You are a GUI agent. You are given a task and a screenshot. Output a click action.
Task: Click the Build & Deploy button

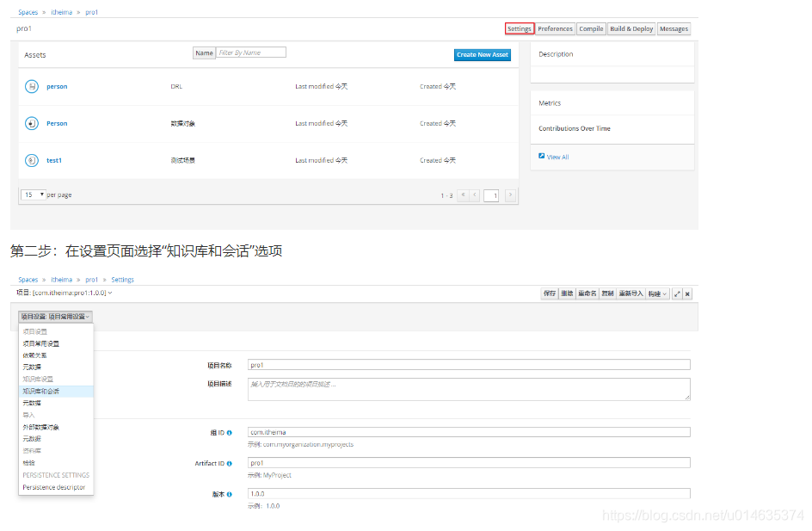[631, 29]
